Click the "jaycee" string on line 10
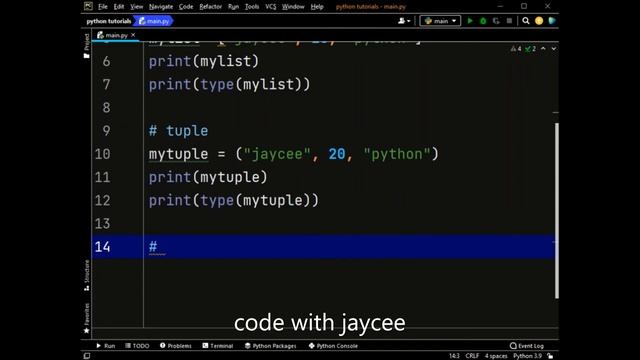 click(x=277, y=154)
